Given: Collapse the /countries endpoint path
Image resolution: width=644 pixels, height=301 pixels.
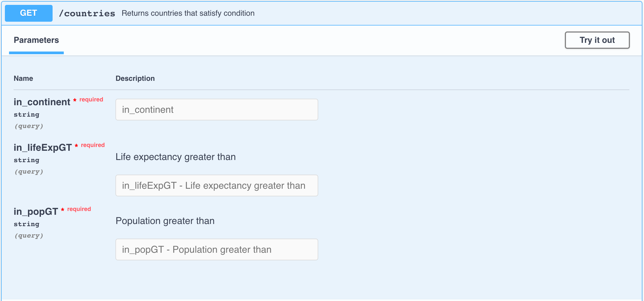Looking at the screenshot, I should pos(87,13).
